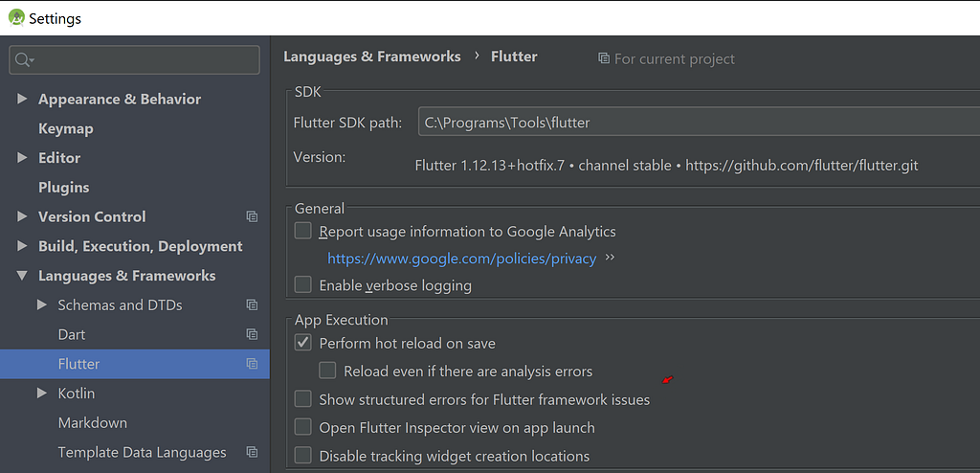Click project-level icon beside Flutter row
980x473 pixels.
coord(252,364)
